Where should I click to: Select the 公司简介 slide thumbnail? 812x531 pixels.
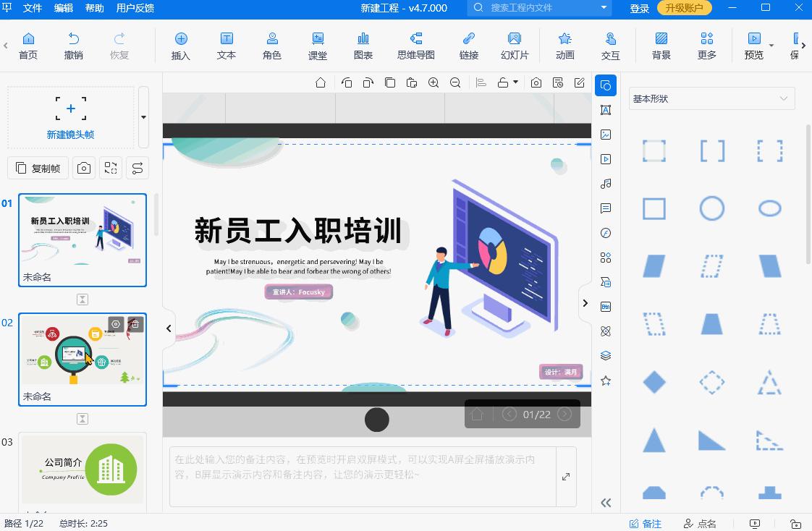tap(82, 470)
